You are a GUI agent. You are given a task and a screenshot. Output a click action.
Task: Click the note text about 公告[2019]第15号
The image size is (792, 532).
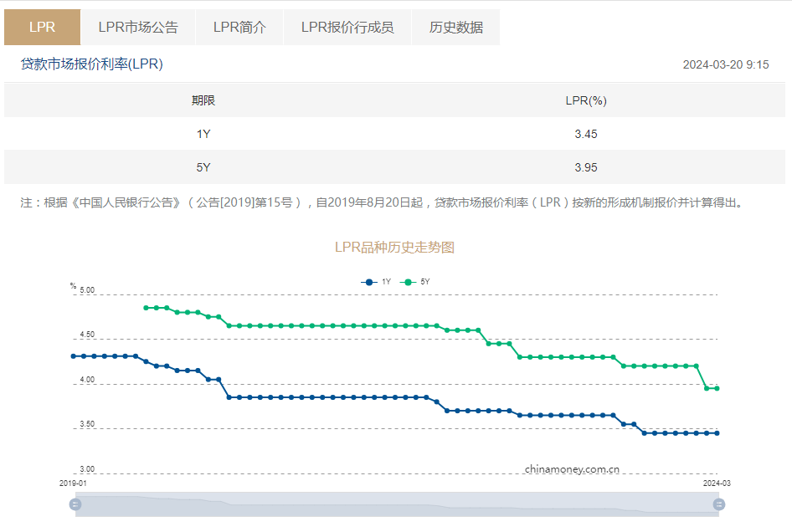coord(382,203)
